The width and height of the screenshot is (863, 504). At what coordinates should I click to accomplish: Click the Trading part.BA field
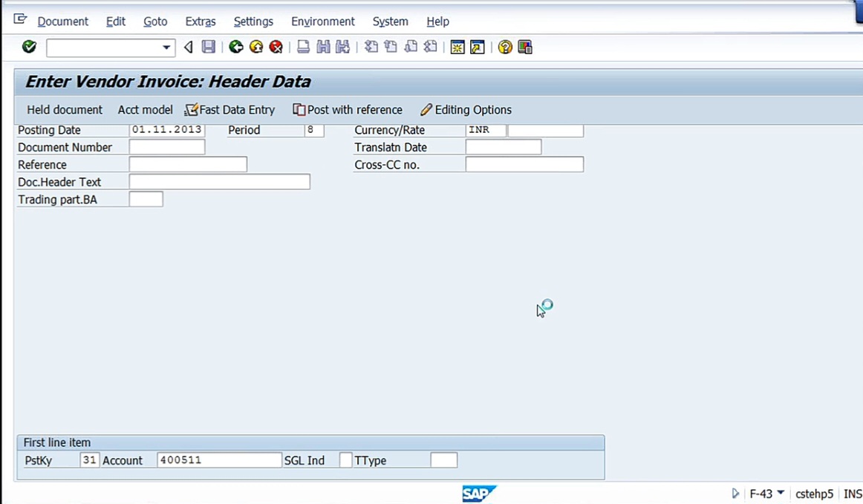coord(146,199)
